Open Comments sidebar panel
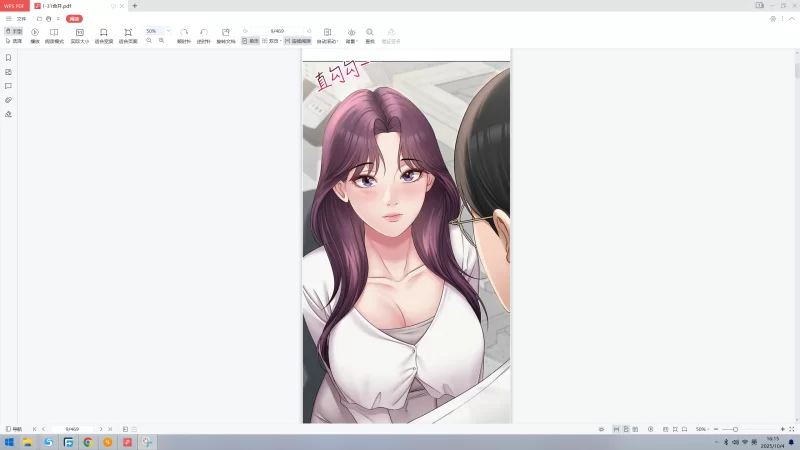The width and height of the screenshot is (800, 450). tap(8, 86)
